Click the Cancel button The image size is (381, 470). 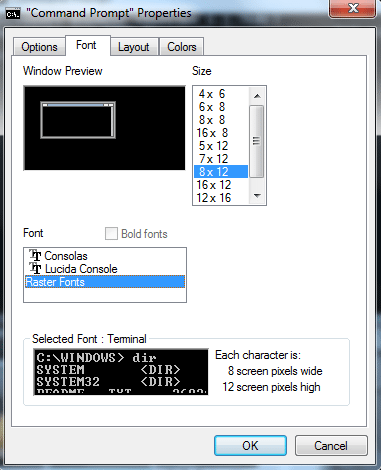(x=331, y=445)
